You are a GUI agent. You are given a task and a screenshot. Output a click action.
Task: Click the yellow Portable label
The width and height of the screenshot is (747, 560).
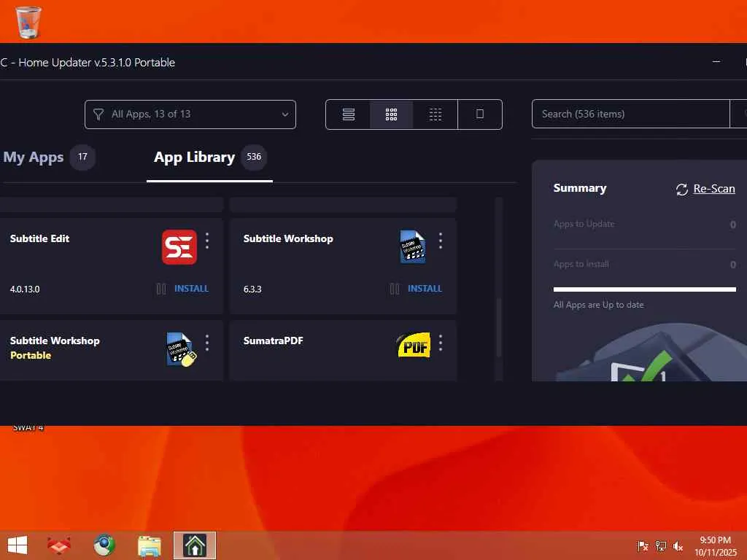[31, 355]
